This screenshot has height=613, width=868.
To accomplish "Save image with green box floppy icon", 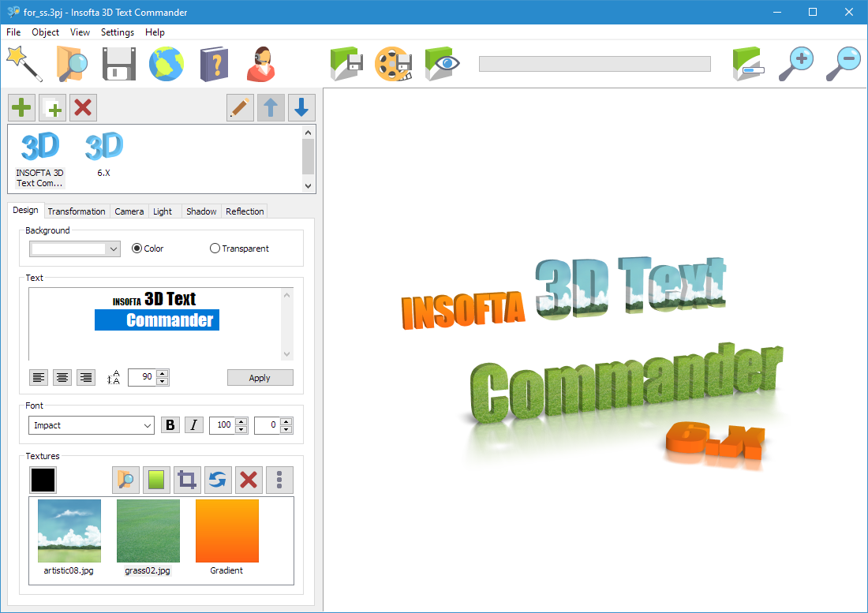I will 346,64.
